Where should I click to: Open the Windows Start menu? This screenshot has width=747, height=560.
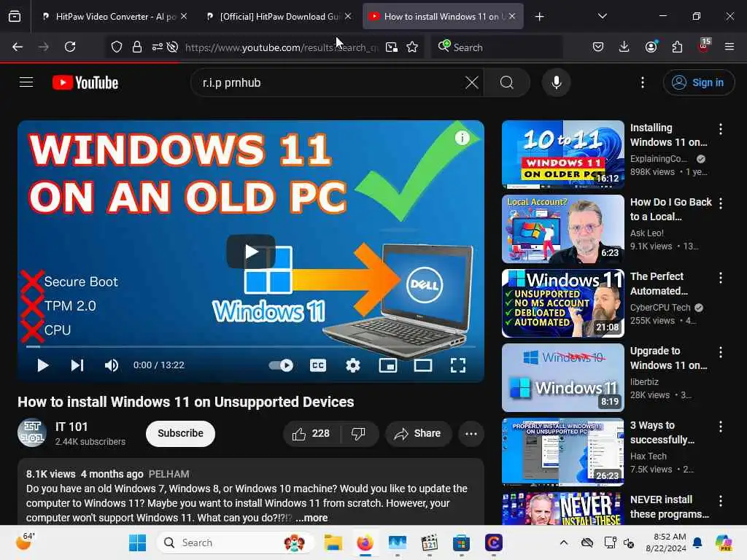[x=138, y=542]
